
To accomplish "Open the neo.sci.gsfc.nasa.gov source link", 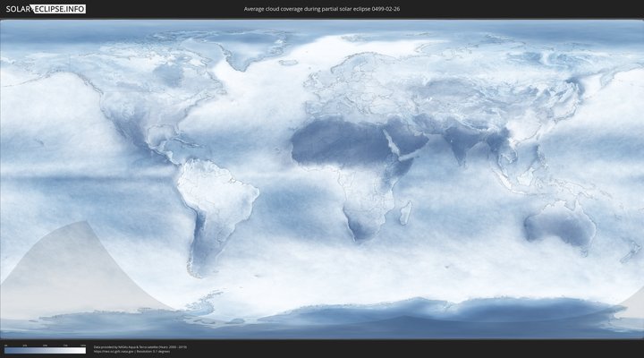I will (x=114, y=352).
